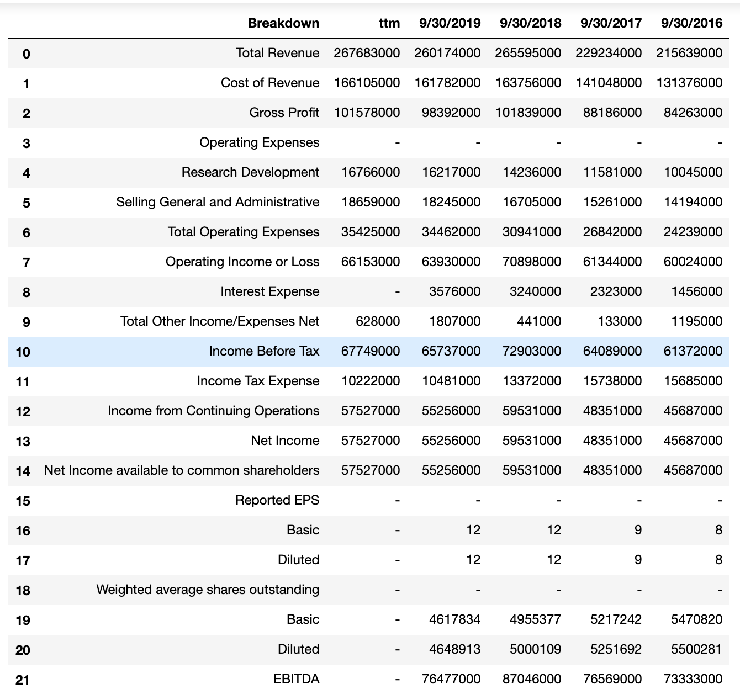Viewport: 740px width, 700px height.
Task: Click Total Revenue 2018 value 265595000
Action: pyautogui.click(x=528, y=53)
